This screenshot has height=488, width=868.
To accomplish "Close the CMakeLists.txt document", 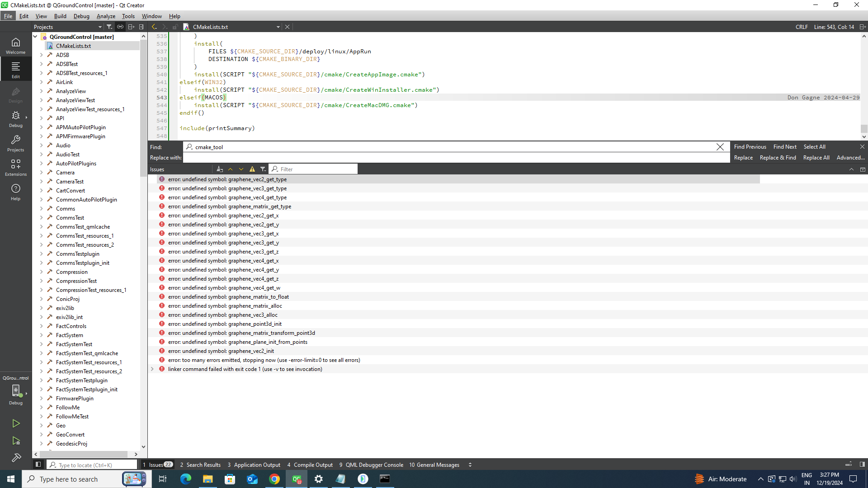I will (287, 27).
